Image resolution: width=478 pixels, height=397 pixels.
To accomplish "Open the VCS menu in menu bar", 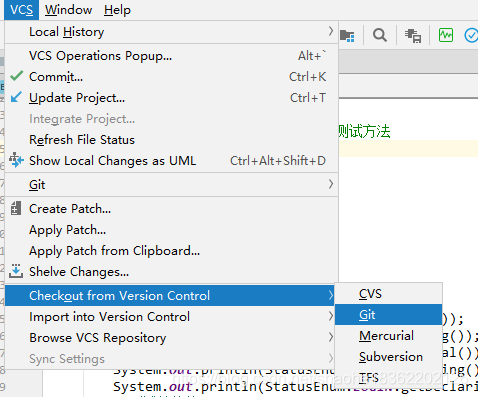I will pos(21,10).
